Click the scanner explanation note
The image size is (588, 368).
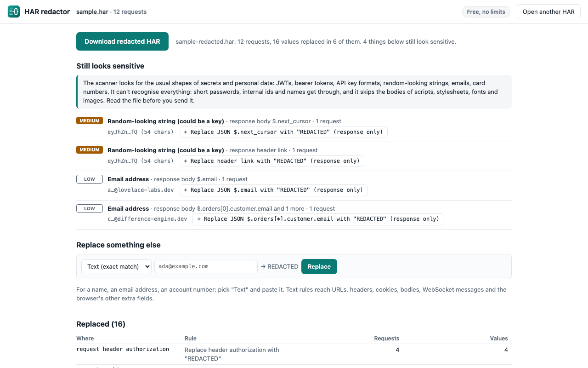294,92
